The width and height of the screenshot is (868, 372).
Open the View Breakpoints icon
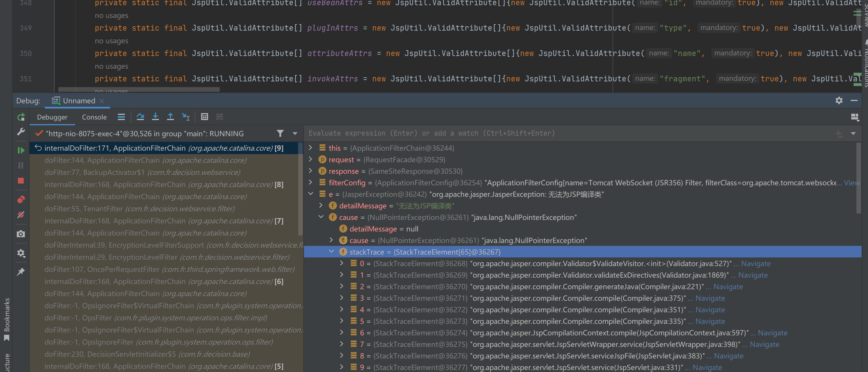tap(21, 200)
